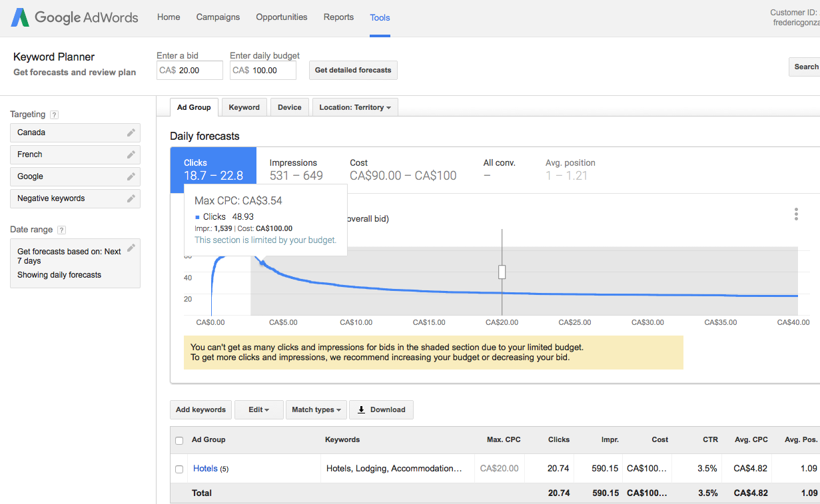This screenshot has width=820, height=504.
Task: Go to the Home menu
Action: point(169,17)
